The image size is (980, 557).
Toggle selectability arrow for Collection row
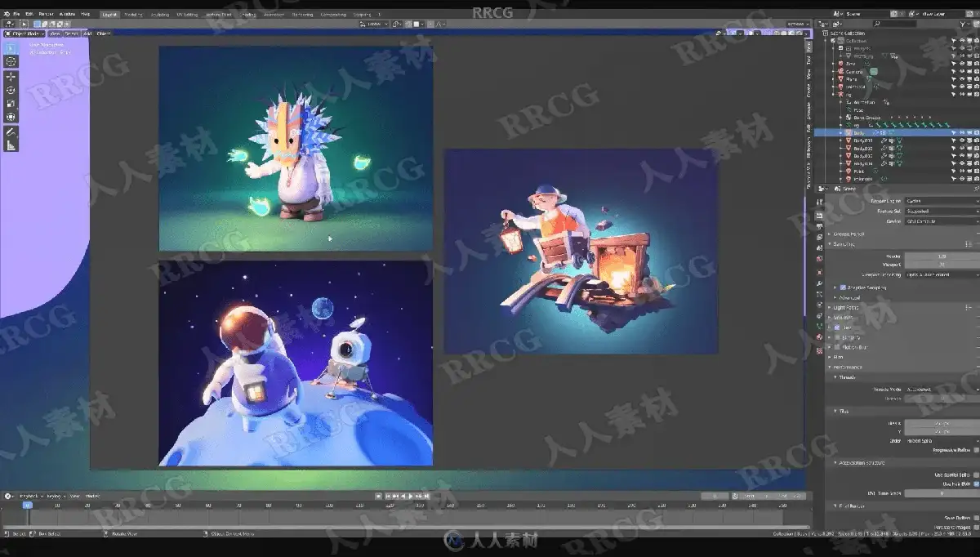click(954, 41)
